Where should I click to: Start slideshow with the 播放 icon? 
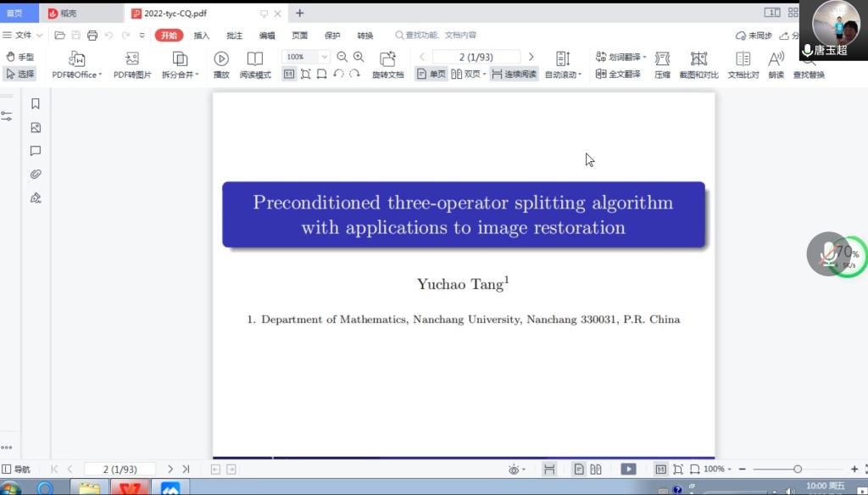tap(221, 59)
